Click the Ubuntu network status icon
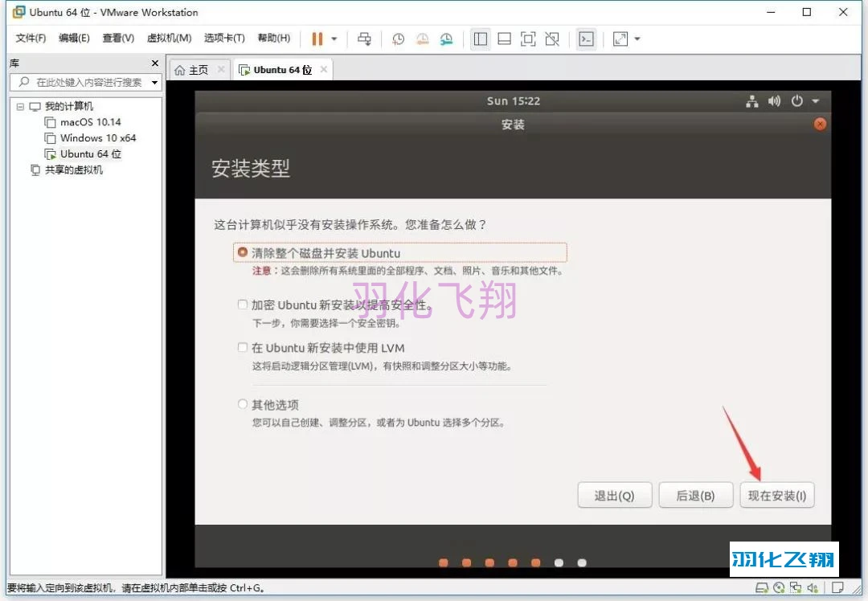Image resolution: width=868 pixels, height=601 pixels. [751, 101]
